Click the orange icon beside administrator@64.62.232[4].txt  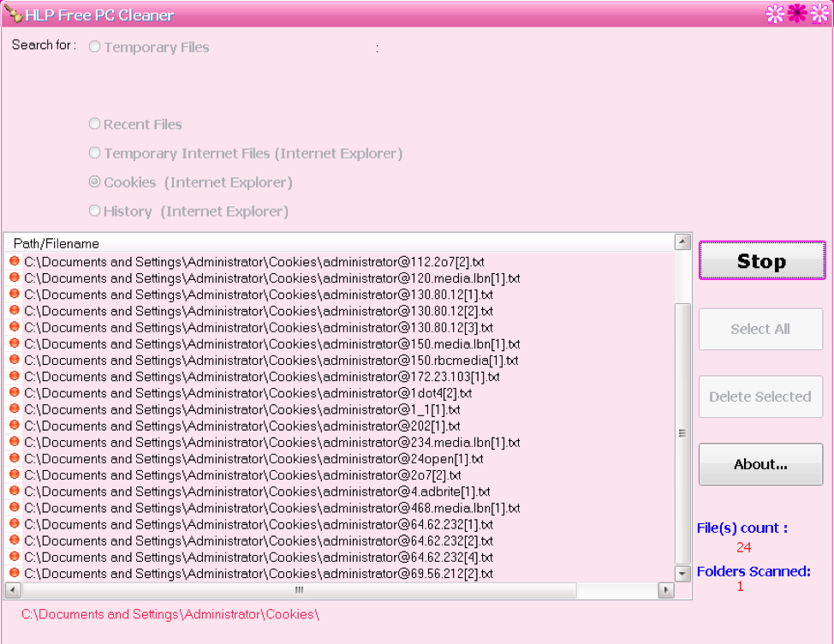pos(15,557)
